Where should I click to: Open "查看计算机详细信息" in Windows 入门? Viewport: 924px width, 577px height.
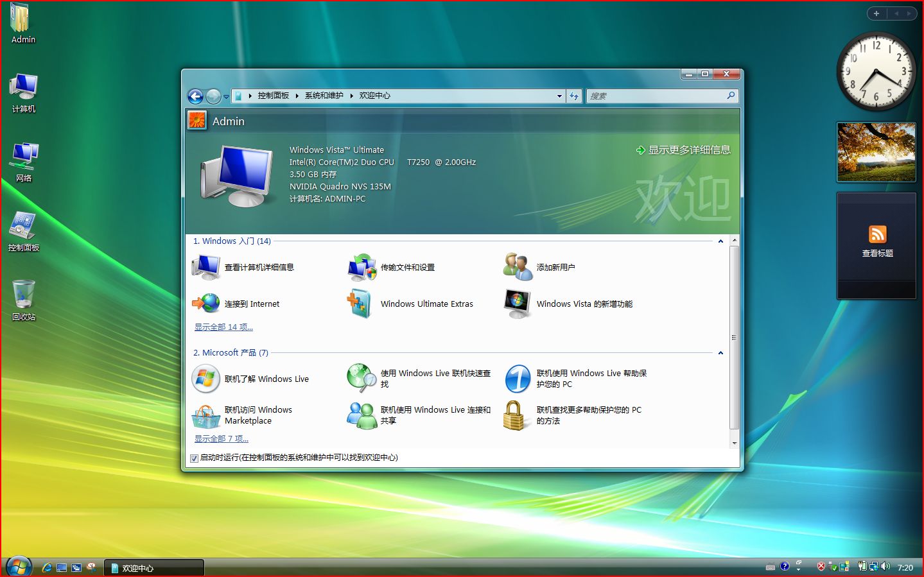pos(259,268)
